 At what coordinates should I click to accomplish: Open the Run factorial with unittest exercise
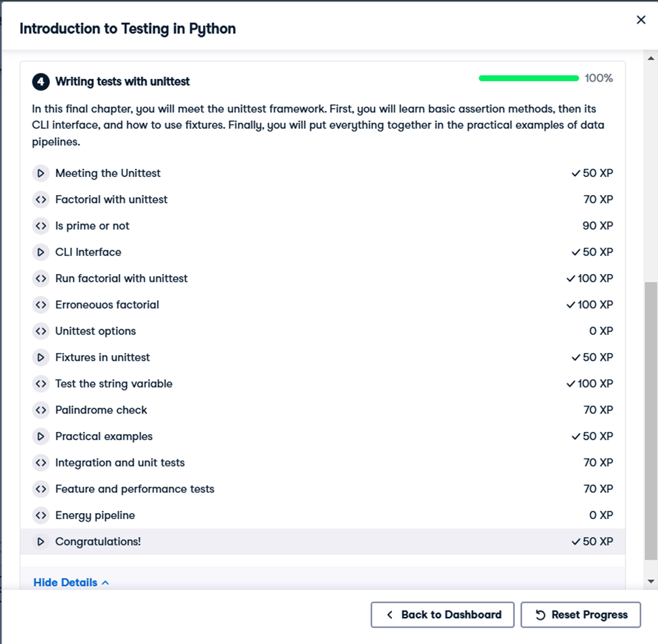click(x=323, y=278)
